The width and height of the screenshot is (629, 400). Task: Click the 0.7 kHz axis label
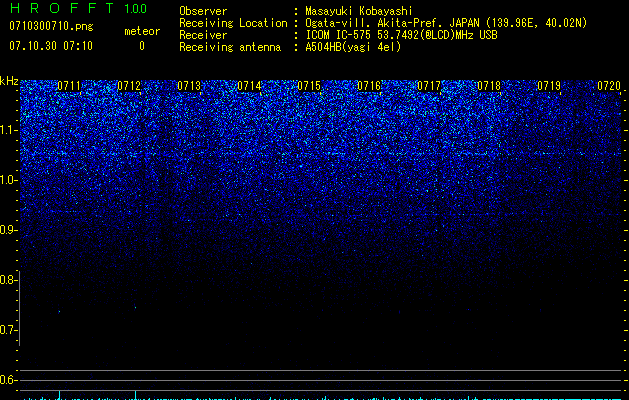click(8, 330)
